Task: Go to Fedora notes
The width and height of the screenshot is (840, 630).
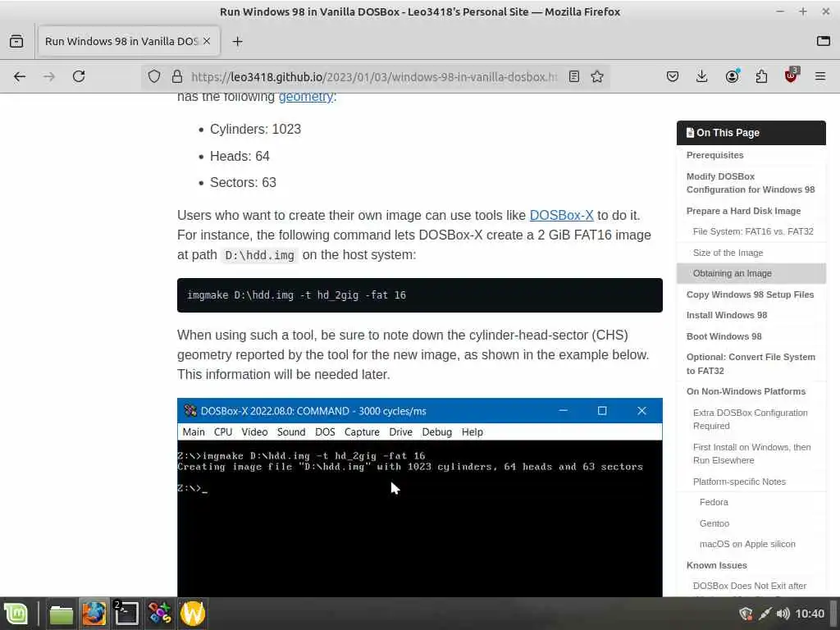Action: click(x=714, y=503)
